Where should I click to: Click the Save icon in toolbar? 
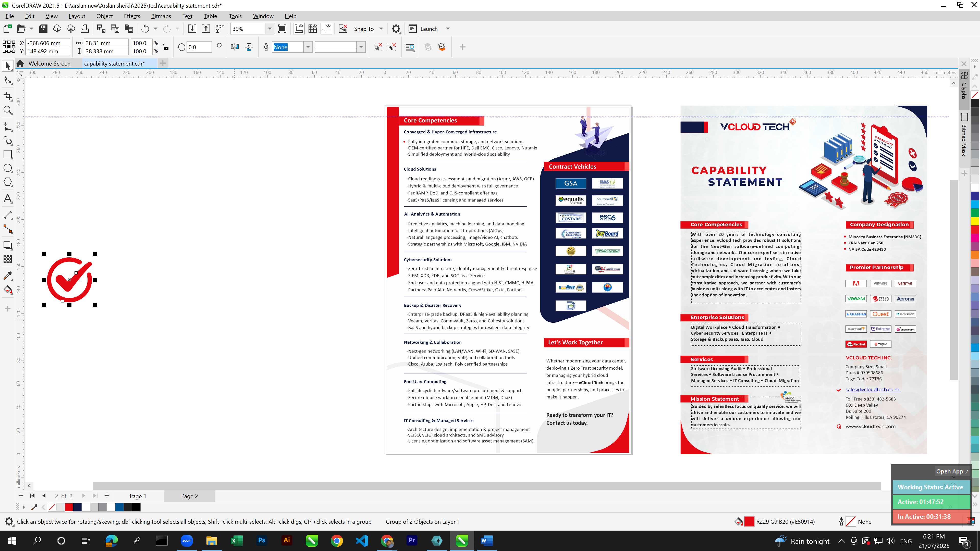[x=43, y=29]
